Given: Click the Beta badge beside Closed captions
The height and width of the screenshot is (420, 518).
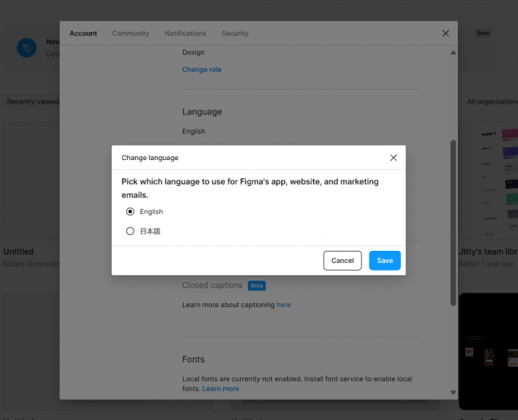Looking at the screenshot, I should [x=257, y=286].
